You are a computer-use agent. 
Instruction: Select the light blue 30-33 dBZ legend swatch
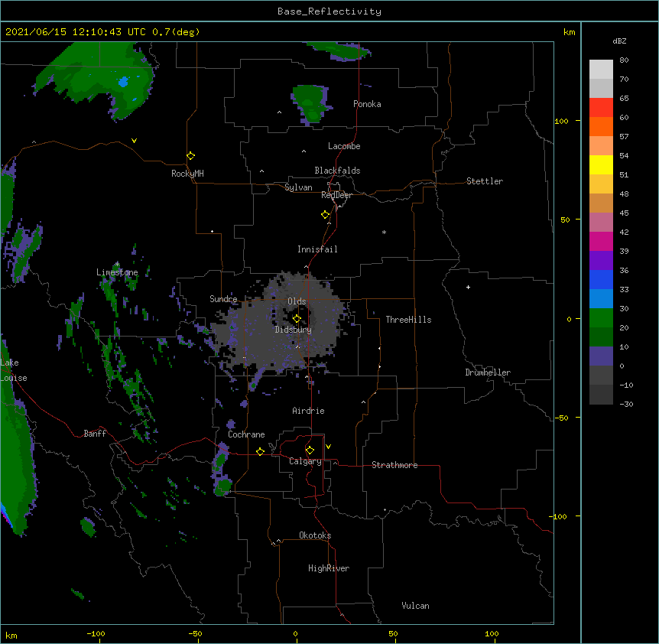(601, 298)
